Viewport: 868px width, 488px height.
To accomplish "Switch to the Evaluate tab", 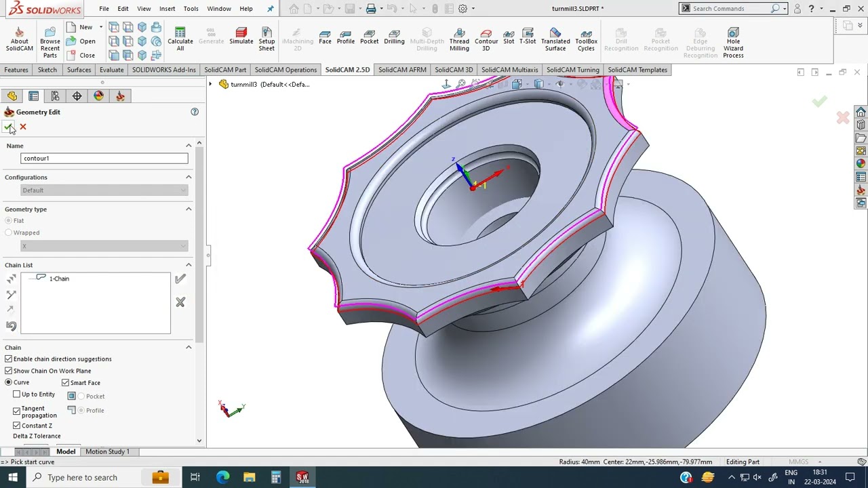I will coord(111,70).
